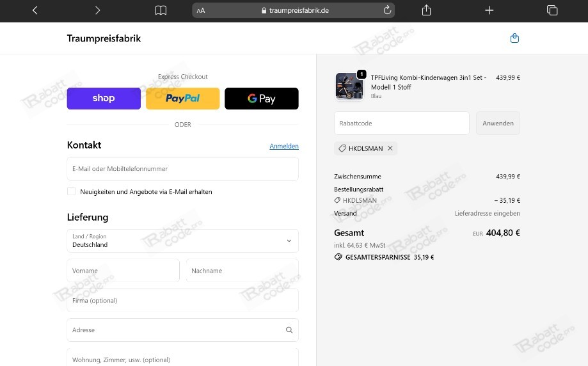Expand the Land / Region Deutschland dropdown

click(x=182, y=241)
